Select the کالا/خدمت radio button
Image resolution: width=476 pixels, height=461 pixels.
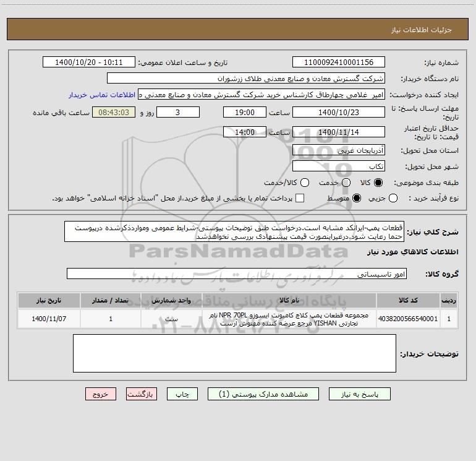pyautogui.click(x=305, y=183)
